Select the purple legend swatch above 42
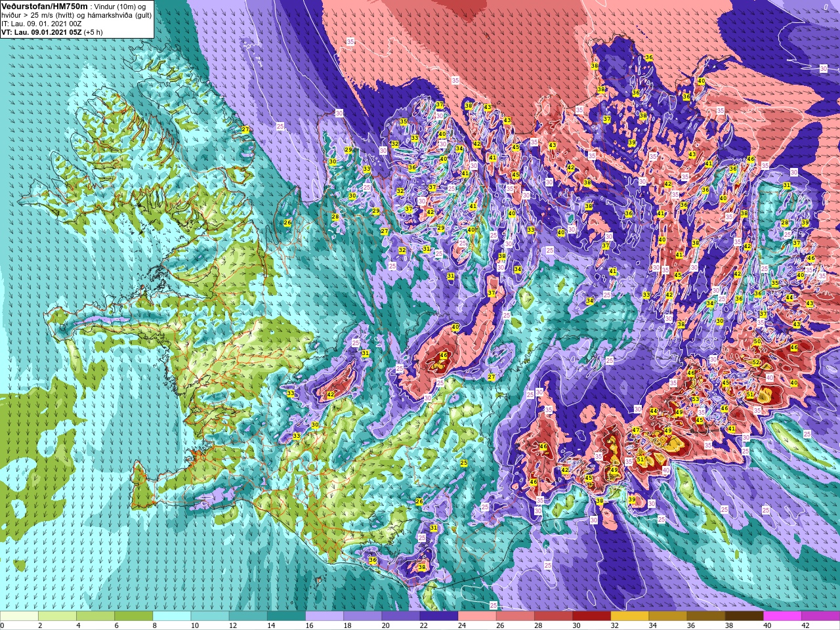840x630 pixels. [820, 616]
